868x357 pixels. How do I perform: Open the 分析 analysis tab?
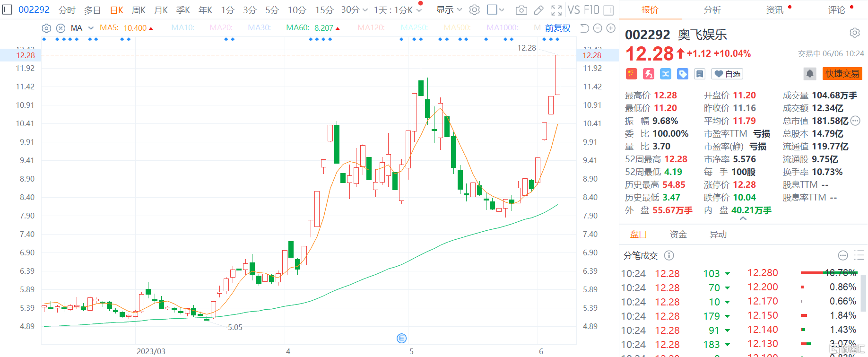point(712,10)
